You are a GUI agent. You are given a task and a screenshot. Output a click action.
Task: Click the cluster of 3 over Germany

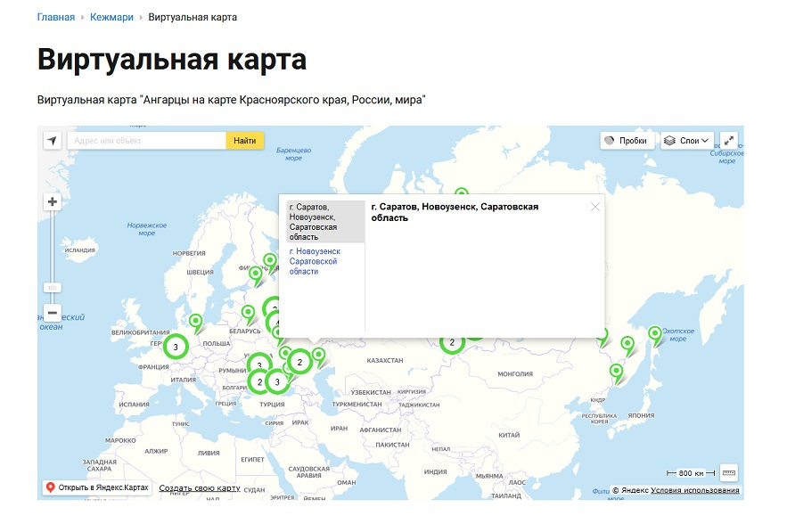pyautogui.click(x=176, y=347)
